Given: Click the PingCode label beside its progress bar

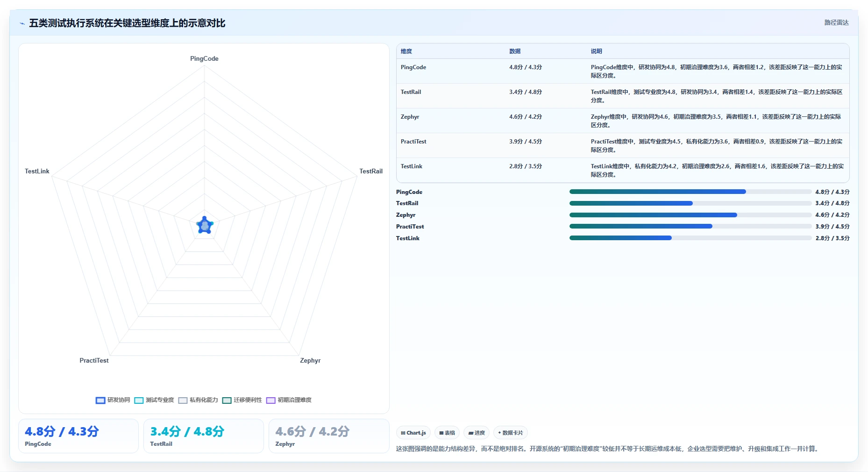Looking at the screenshot, I should tap(409, 192).
